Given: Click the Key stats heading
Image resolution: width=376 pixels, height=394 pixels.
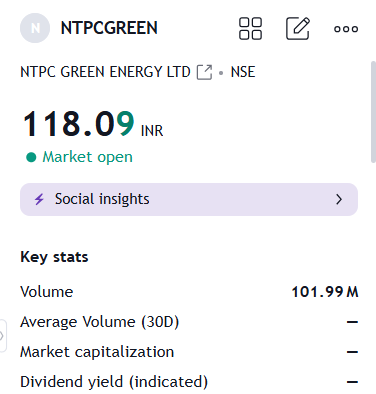Looking at the screenshot, I should pos(54,257).
